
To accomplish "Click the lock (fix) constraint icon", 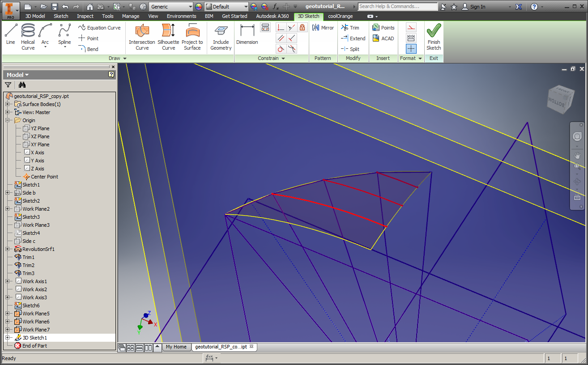I will click(302, 28).
